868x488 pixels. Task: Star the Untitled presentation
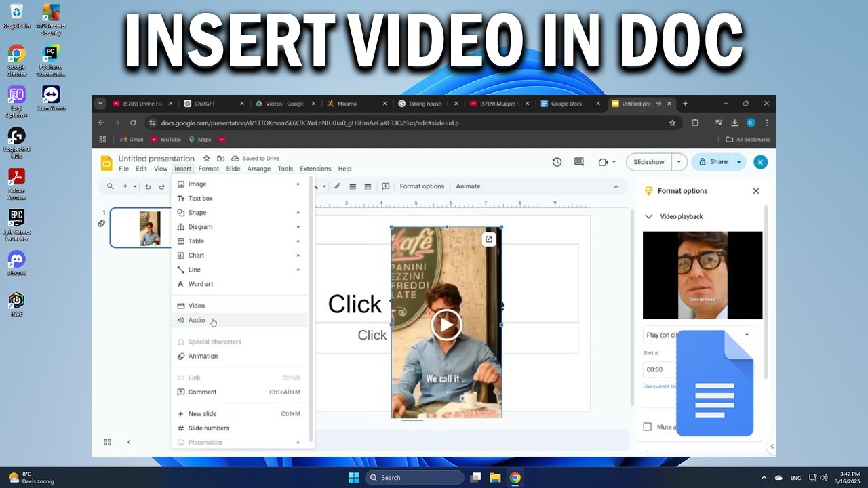pos(207,158)
